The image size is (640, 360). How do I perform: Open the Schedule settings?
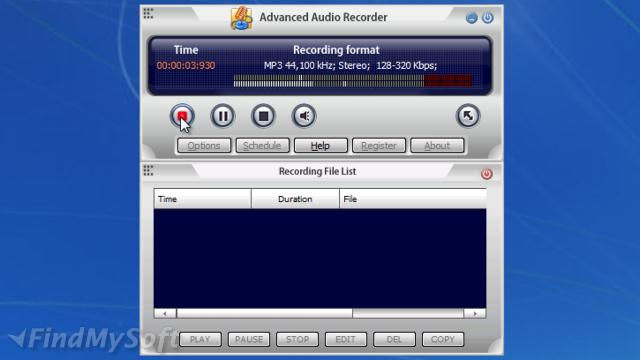262,146
